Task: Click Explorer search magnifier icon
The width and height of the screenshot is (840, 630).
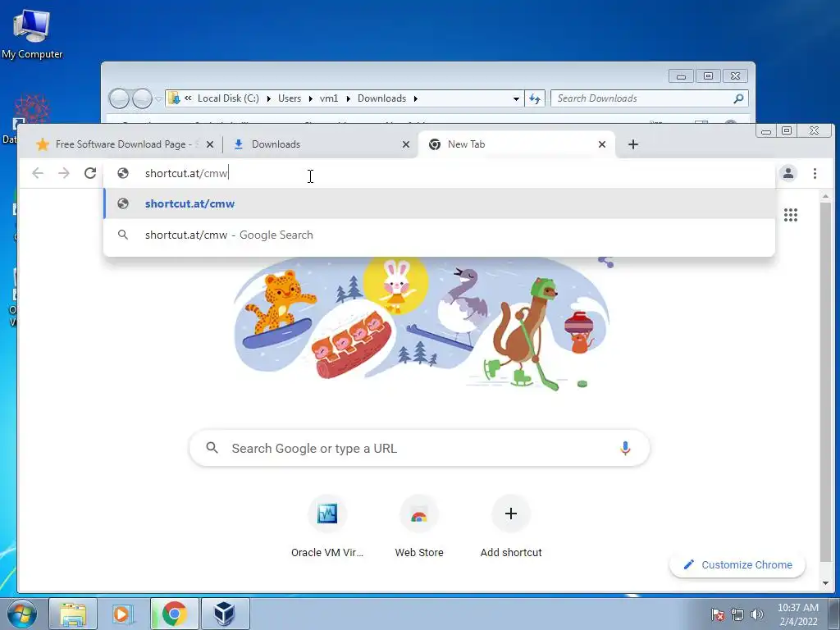Action: [738, 98]
